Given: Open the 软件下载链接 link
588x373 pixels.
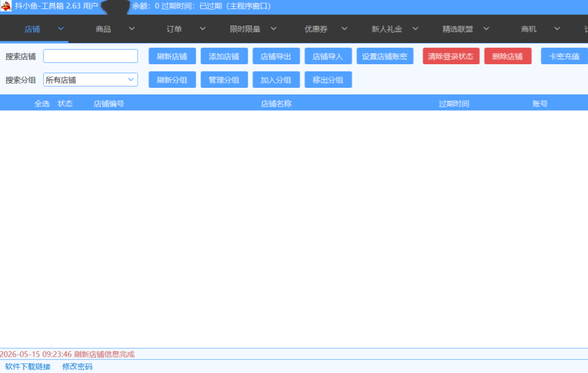Looking at the screenshot, I should 28,366.
